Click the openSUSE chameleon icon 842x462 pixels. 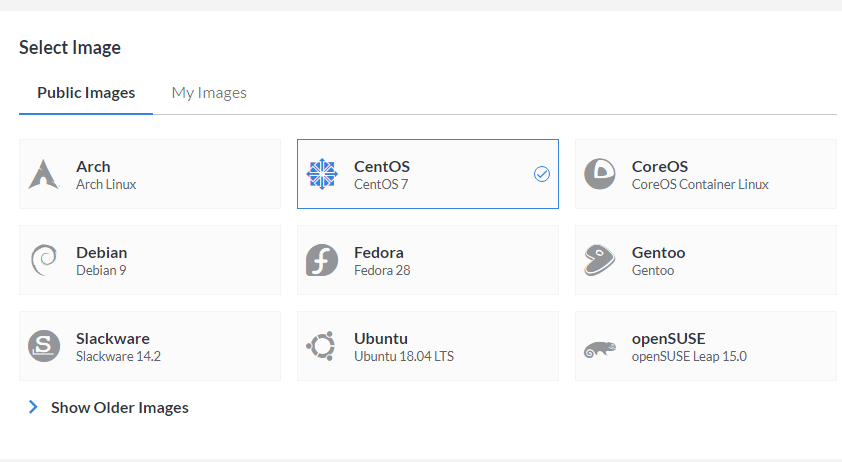pos(600,350)
